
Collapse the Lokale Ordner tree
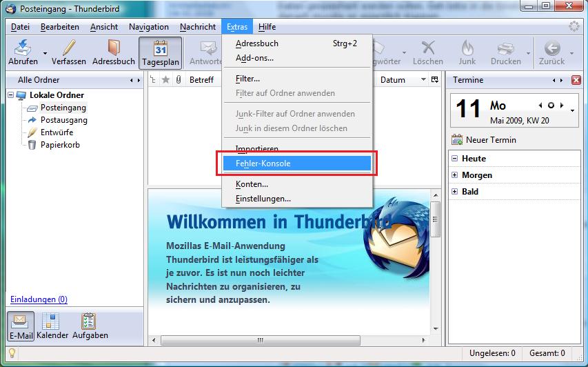pos(10,95)
